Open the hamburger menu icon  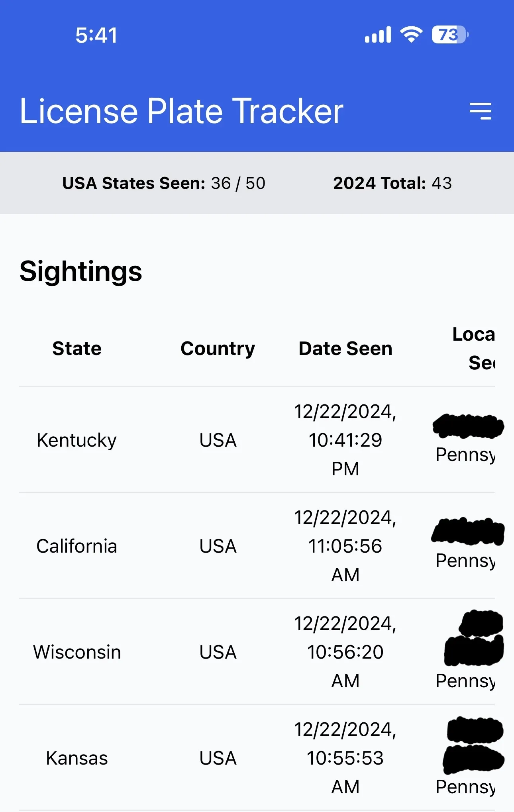click(480, 111)
